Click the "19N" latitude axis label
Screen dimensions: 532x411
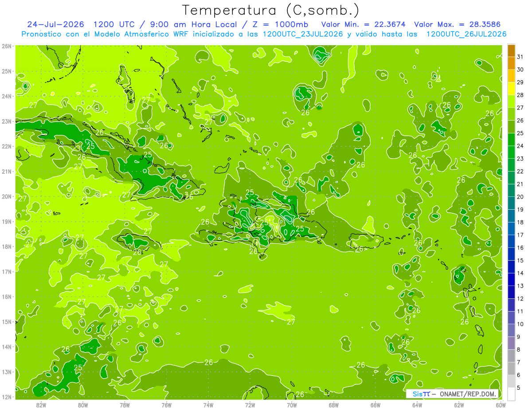(x=7, y=222)
